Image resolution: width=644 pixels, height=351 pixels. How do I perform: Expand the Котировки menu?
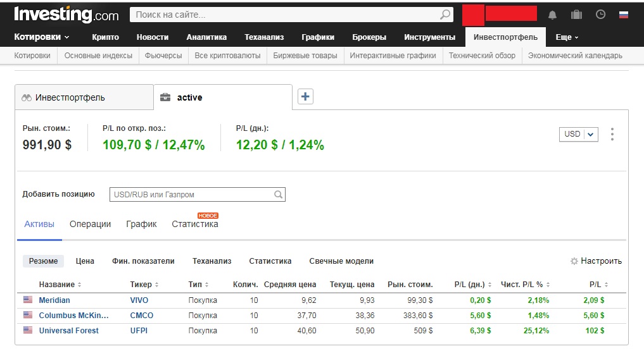click(42, 37)
